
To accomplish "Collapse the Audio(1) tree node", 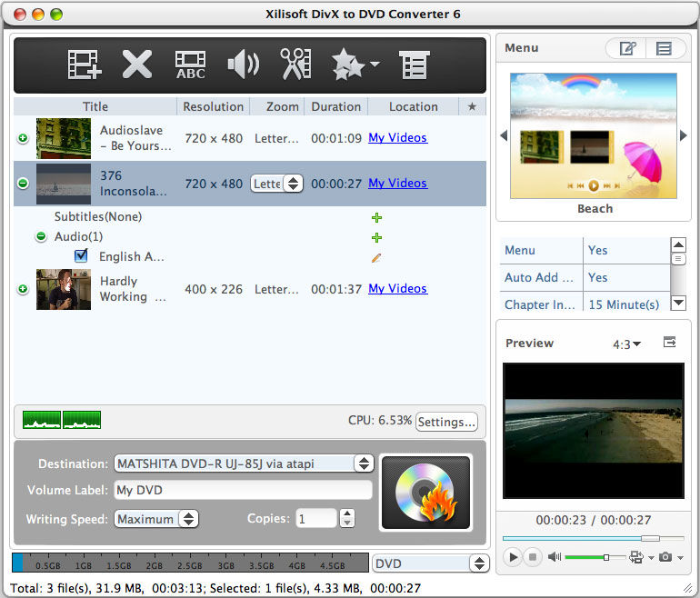I will coord(40,236).
